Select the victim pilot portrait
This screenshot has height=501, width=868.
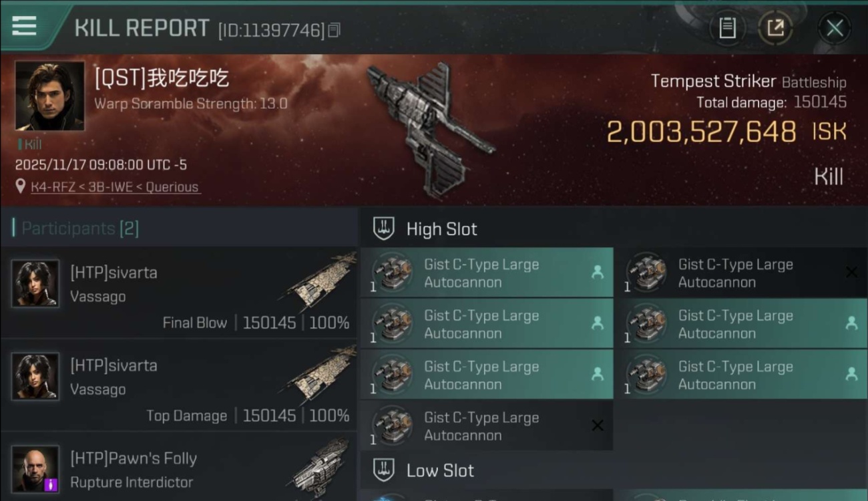50,96
